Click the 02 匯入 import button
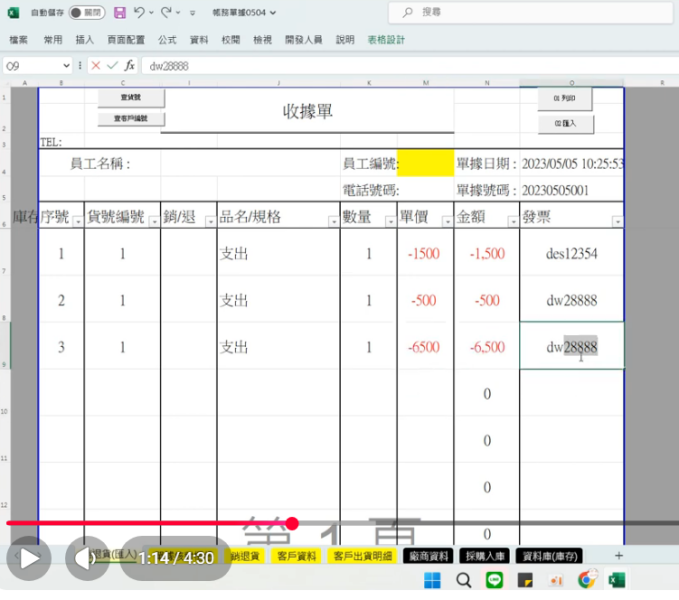Image resolution: width=679 pixels, height=600 pixels. pos(566,124)
